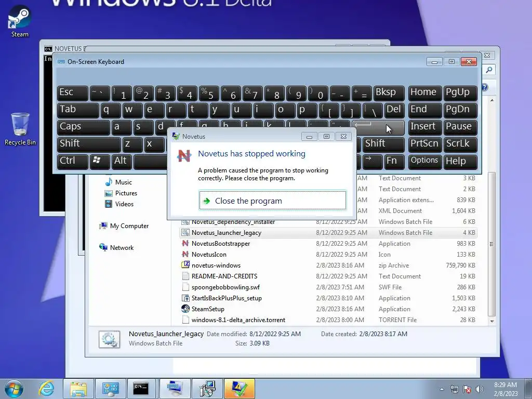This screenshot has height=399, width=532.
Task: Click the Home key on keyboard
Action: point(425,92)
